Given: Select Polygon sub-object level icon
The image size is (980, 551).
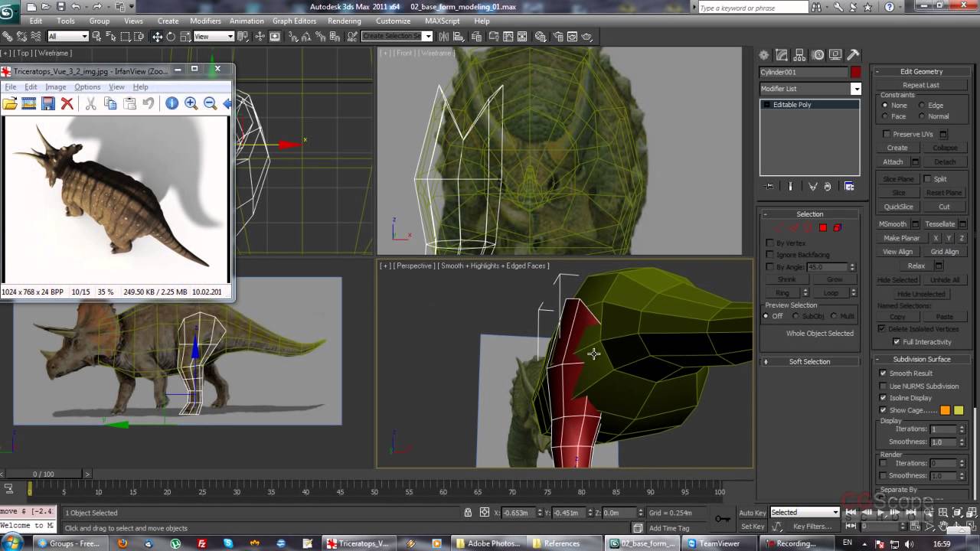Looking at the screenshot, I should tap(823, 228).
